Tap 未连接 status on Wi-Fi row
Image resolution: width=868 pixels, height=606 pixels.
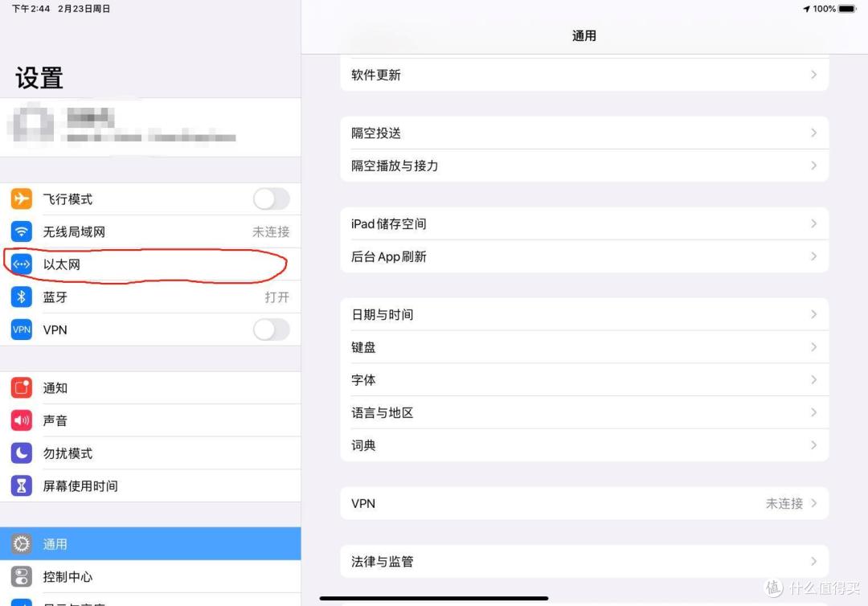[x=271, y=231]
